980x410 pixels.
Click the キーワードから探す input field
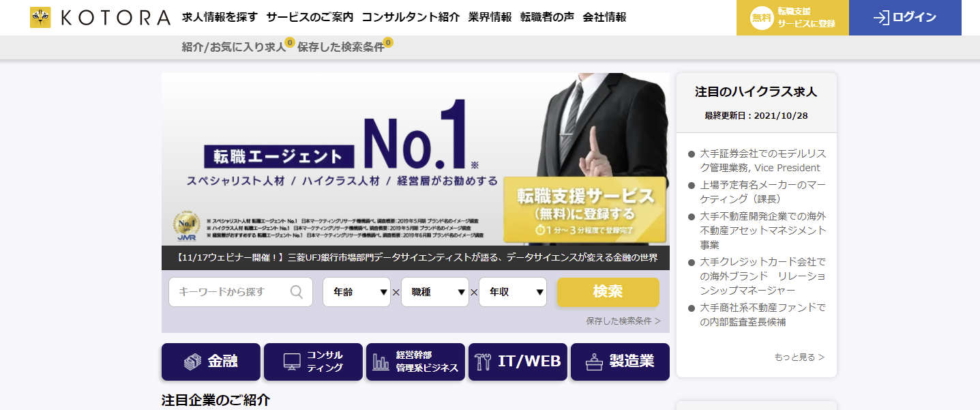click(241, 292)
